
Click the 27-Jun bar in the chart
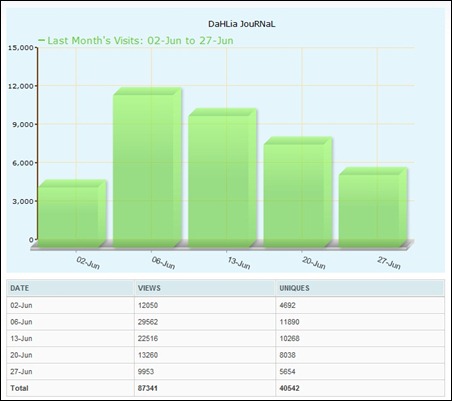[373, 207]
